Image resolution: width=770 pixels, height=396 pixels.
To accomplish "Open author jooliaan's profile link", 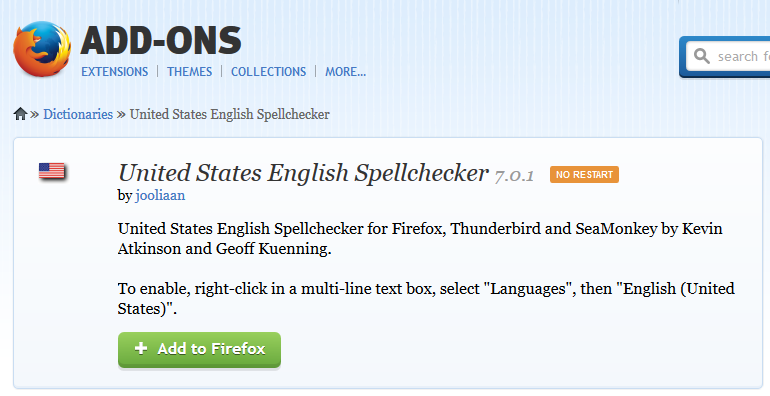I will click(160, 196).
